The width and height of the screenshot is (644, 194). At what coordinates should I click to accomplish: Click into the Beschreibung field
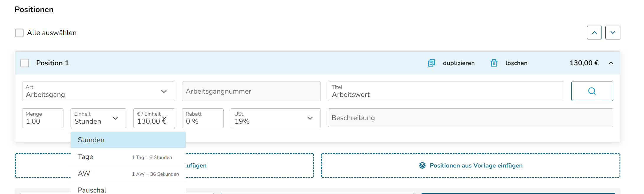(470, 118)
